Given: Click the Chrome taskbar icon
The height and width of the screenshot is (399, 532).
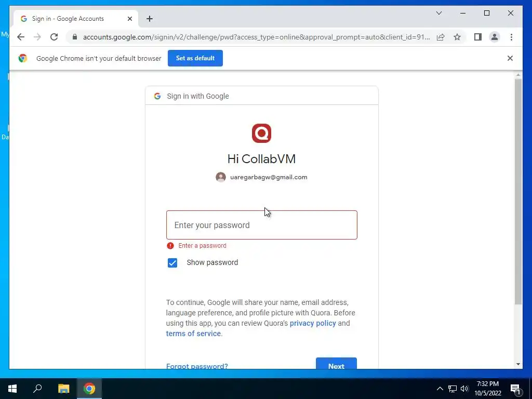Looking at the screenshot, I should (x=89, y=389).
